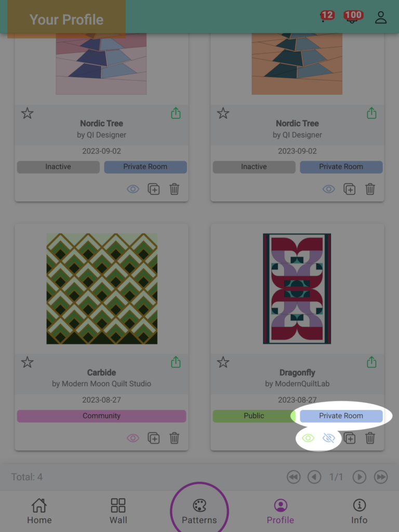Screen dimensions: 399x532
Task: Select the green Public tag on Dragonfly
Action: 254,416
